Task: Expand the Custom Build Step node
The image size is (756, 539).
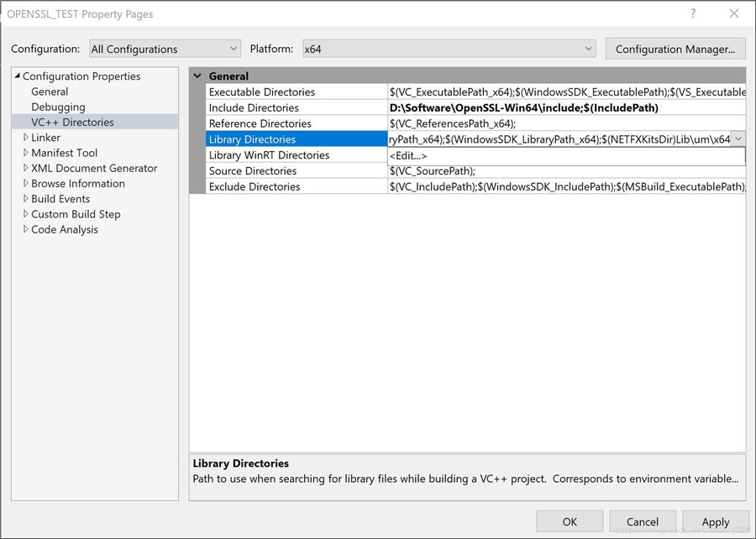Action: click(x=25, y=214)
